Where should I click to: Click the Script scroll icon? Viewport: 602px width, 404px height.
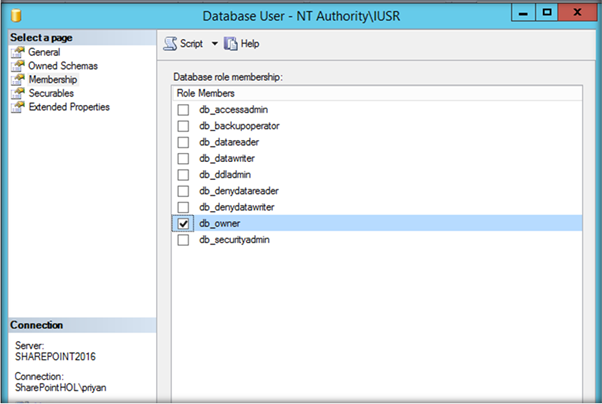(170, 44)
